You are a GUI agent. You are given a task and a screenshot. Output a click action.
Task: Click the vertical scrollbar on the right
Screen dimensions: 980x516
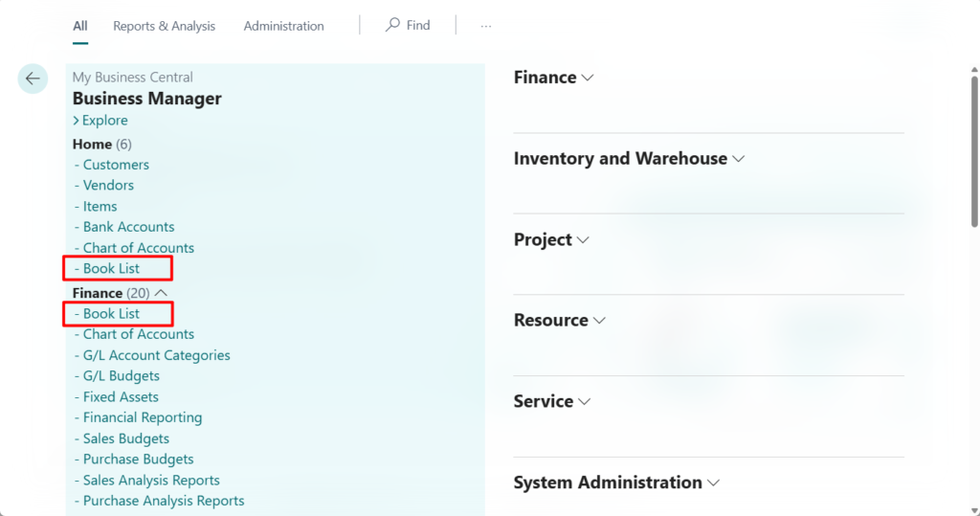coord(973,144)
